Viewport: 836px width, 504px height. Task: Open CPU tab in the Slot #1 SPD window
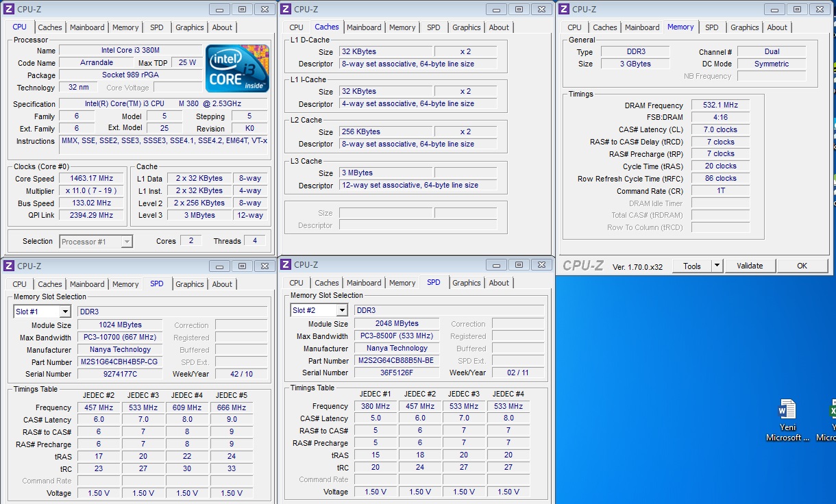[x=19, y=284]
